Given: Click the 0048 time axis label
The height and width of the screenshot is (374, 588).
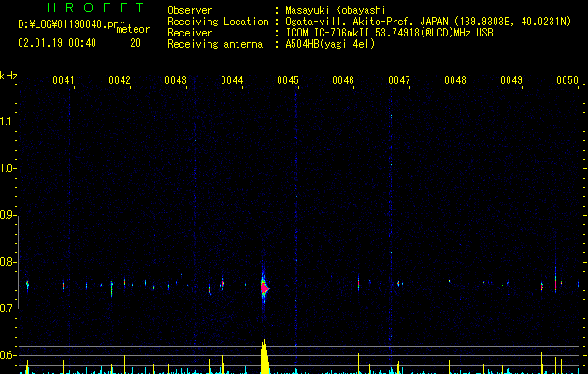Looking at the screenshot, I should coord(455,80).
